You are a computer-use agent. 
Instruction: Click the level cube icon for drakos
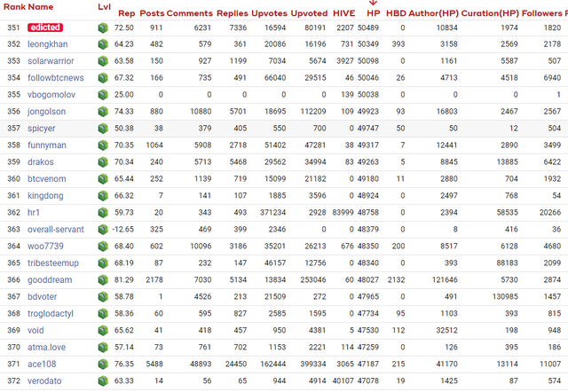point(103,161)
